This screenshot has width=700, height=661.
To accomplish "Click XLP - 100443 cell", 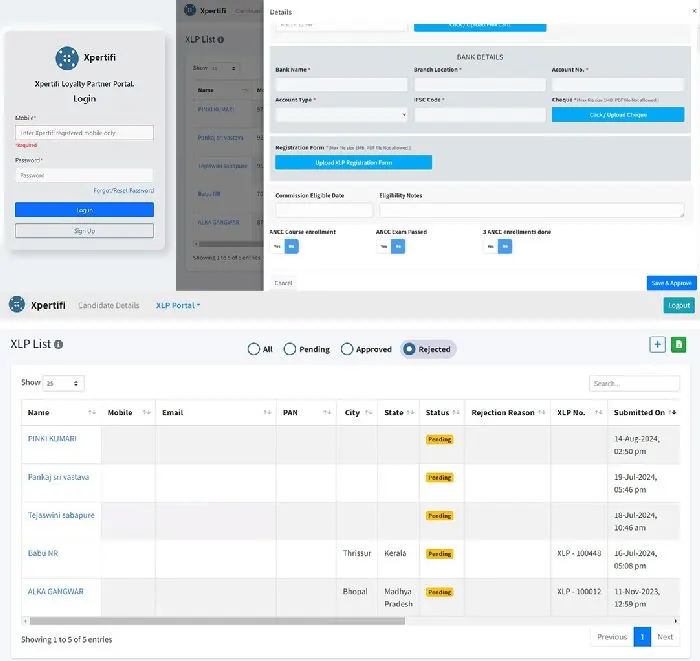I will pos(579,553).
